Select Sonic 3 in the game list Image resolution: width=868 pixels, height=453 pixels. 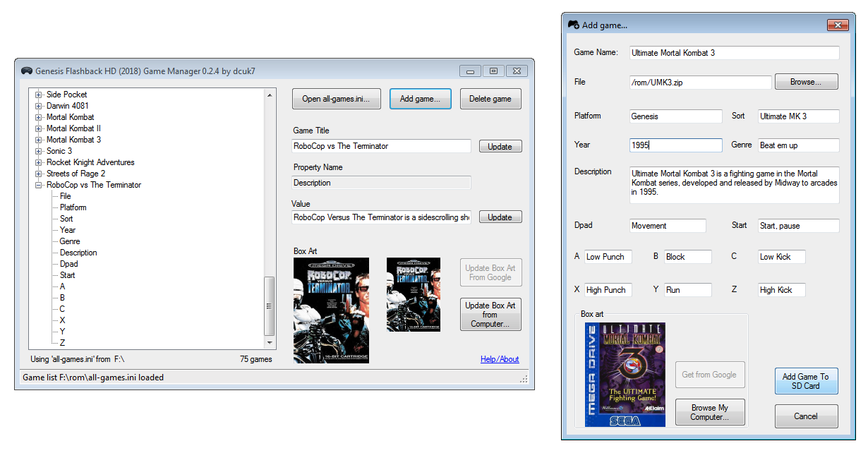point(59,151)
